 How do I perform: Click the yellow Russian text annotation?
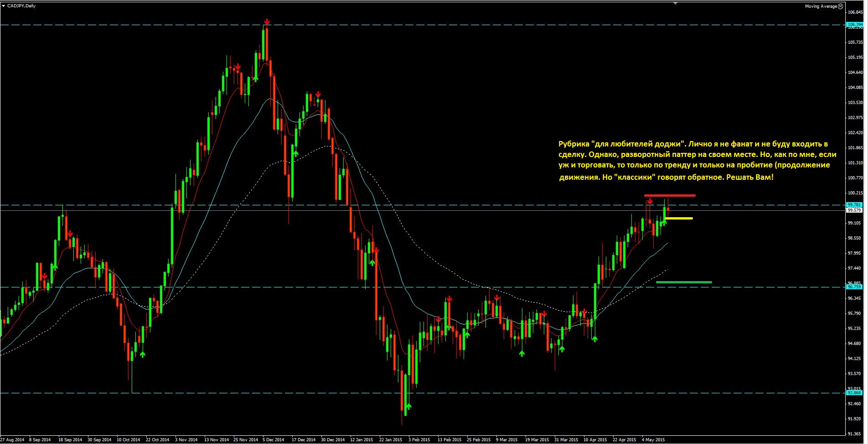click(x=697, y=160)
